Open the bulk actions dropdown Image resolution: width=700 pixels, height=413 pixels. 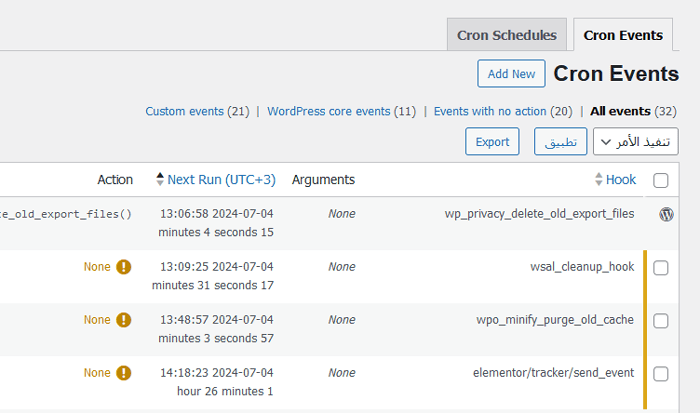[636, 142]
